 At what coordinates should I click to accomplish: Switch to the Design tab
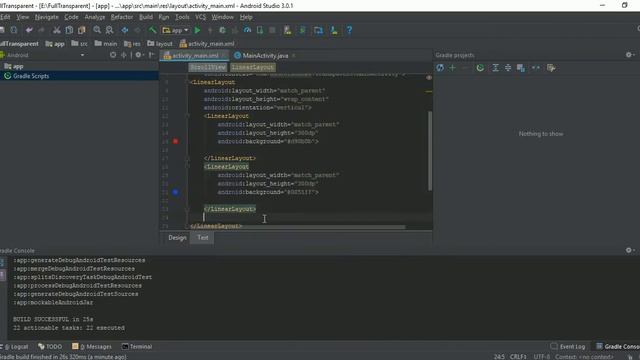point(177,238)
